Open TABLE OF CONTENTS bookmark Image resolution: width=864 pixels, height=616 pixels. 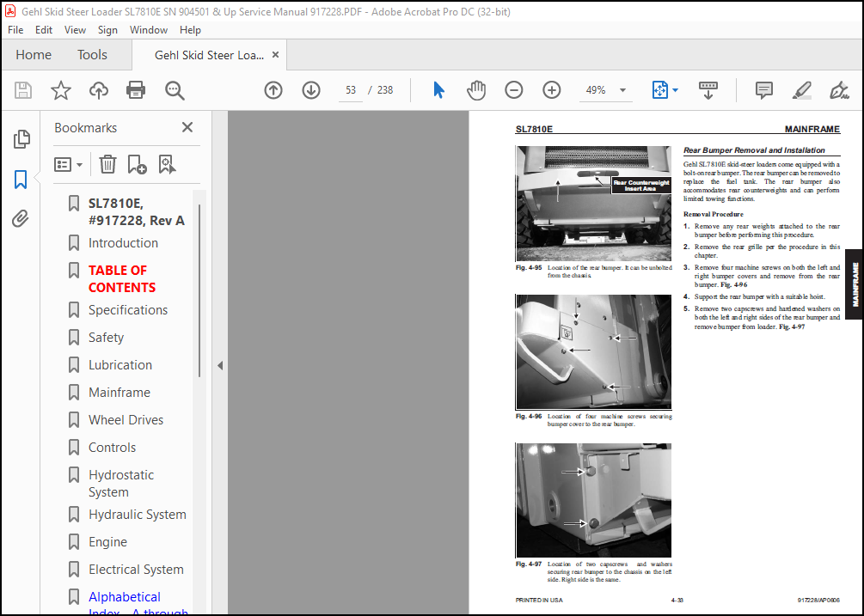(122, 278)
